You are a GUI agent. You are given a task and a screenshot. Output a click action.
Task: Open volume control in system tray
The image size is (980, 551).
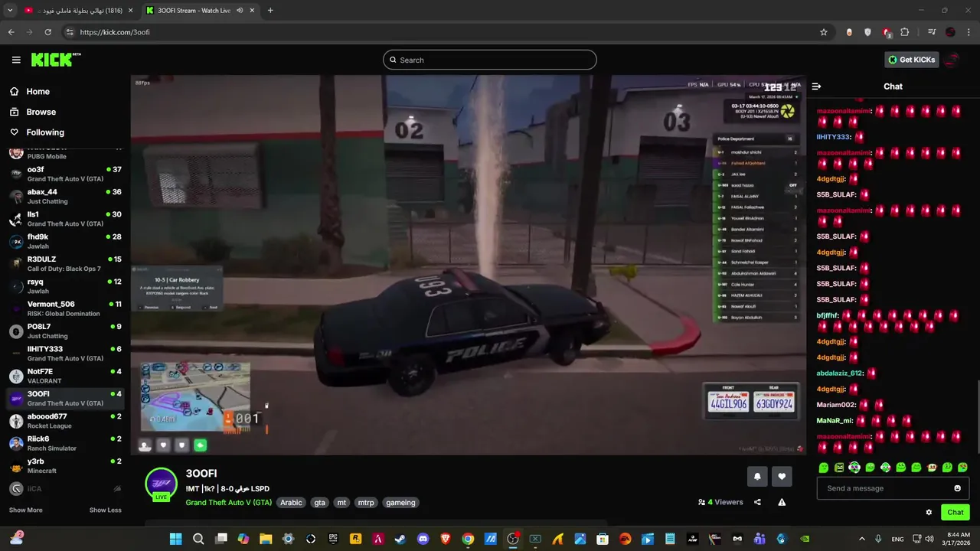point(929,539)
